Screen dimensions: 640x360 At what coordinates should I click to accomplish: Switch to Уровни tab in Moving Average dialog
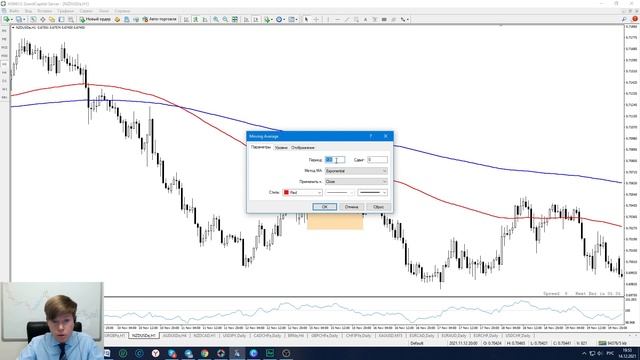pos(281,147)
